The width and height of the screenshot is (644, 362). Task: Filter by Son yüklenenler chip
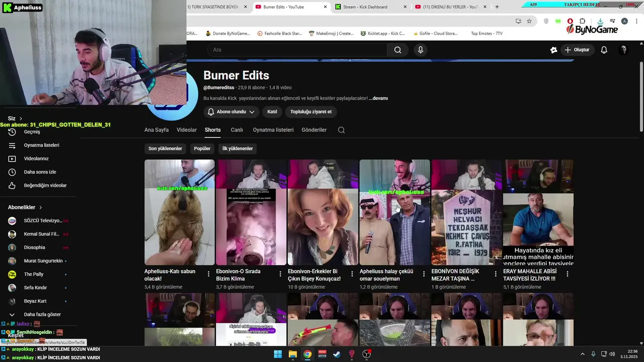pos(165,148)
